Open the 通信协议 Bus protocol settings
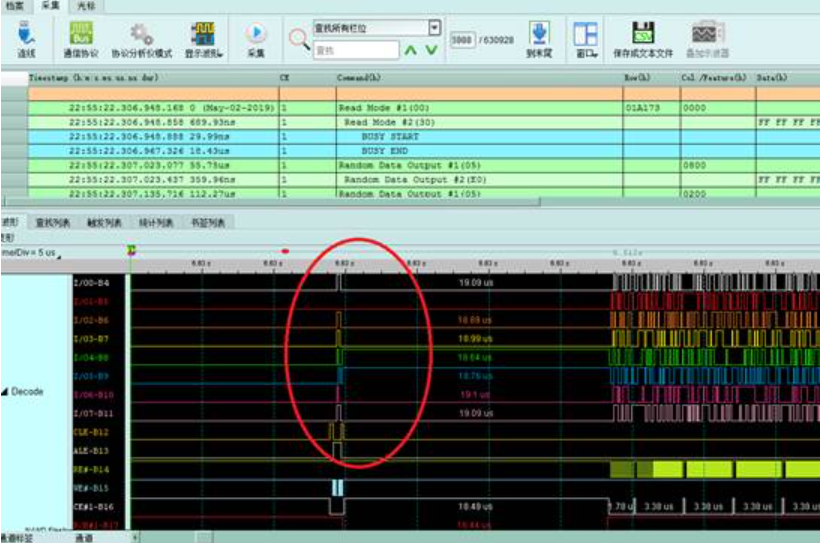This screenshot has width=821, height=543. point(80,34)
